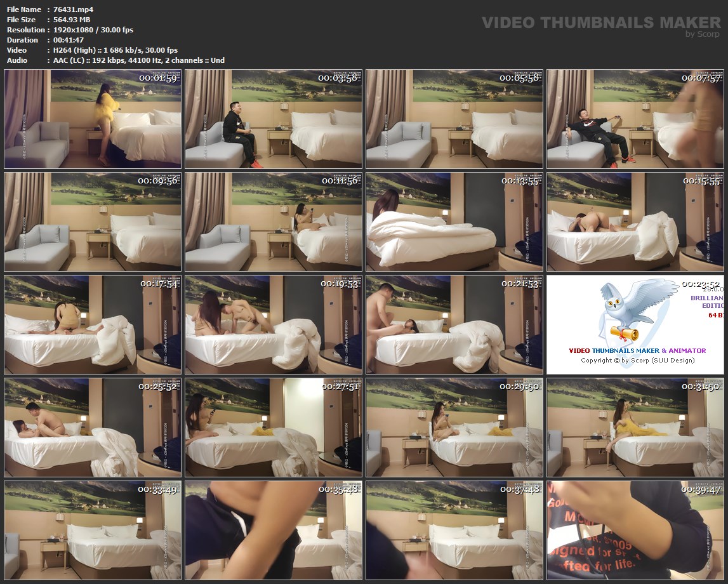The image size is (728, 584).
Task: Click the VIDEO THUMBNAILS MAKER watermark header
Action: pos(600,22)
